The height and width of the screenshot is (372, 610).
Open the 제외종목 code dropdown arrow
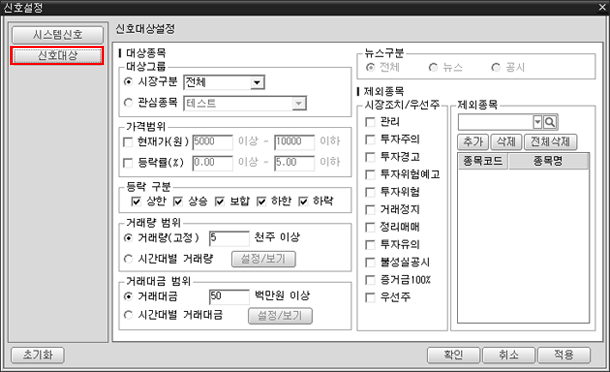coord(537,122)
